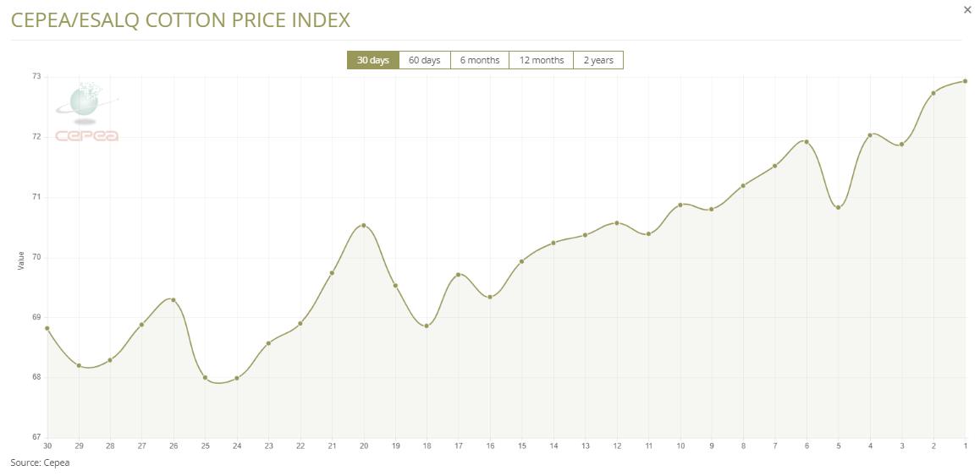Select the 30 days range tab
Screen dimensions: 980x476
pyautogui.click(x=372, y=60)
